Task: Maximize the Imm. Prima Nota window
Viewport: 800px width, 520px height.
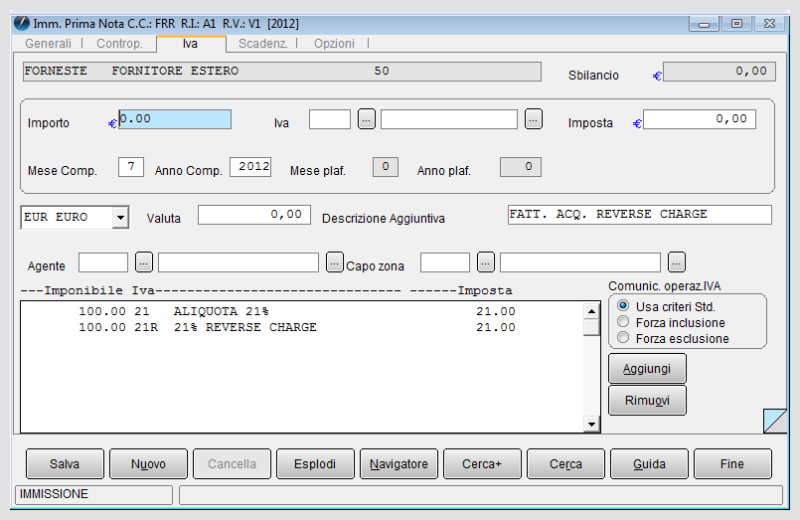Action: coord(736,24)
